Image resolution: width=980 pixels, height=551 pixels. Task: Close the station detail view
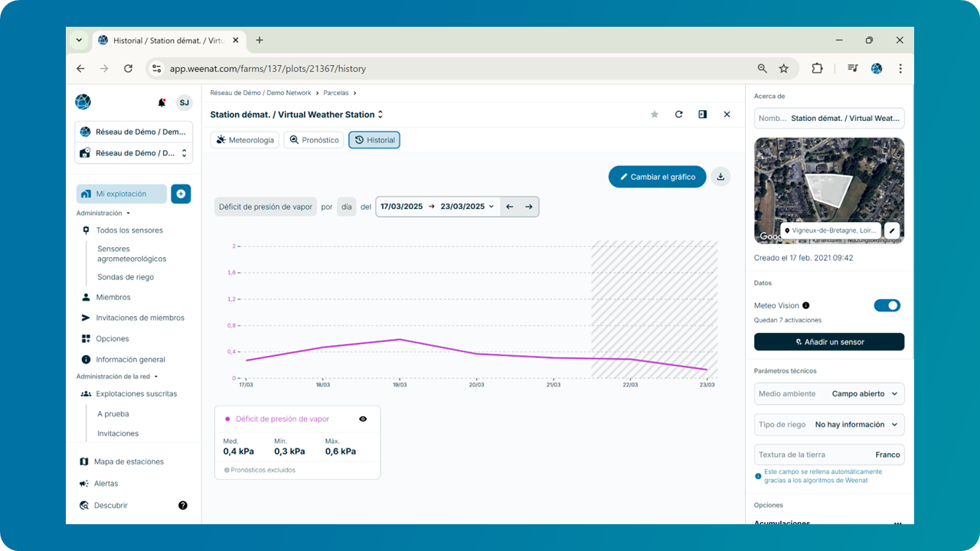click(x=727, y=114)
